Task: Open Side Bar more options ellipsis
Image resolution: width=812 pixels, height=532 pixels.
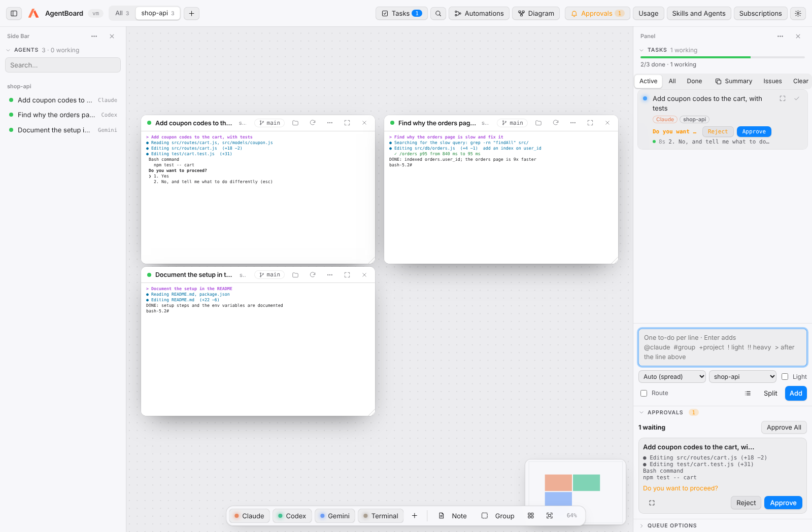Action: click(x=94, y=37)
